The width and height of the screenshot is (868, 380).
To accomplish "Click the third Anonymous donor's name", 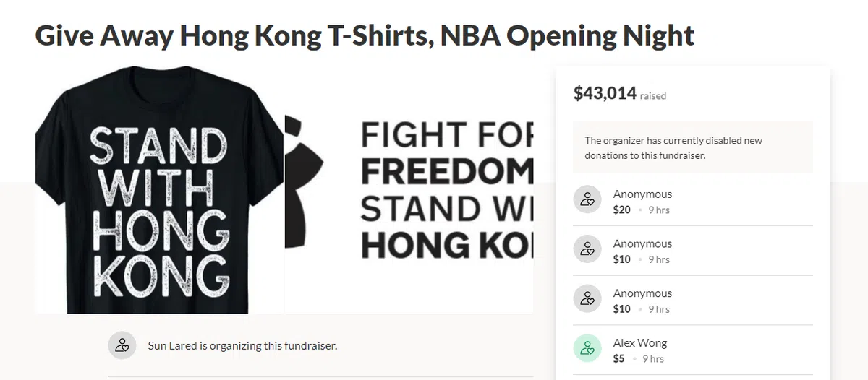I will [x=642, y=293].
